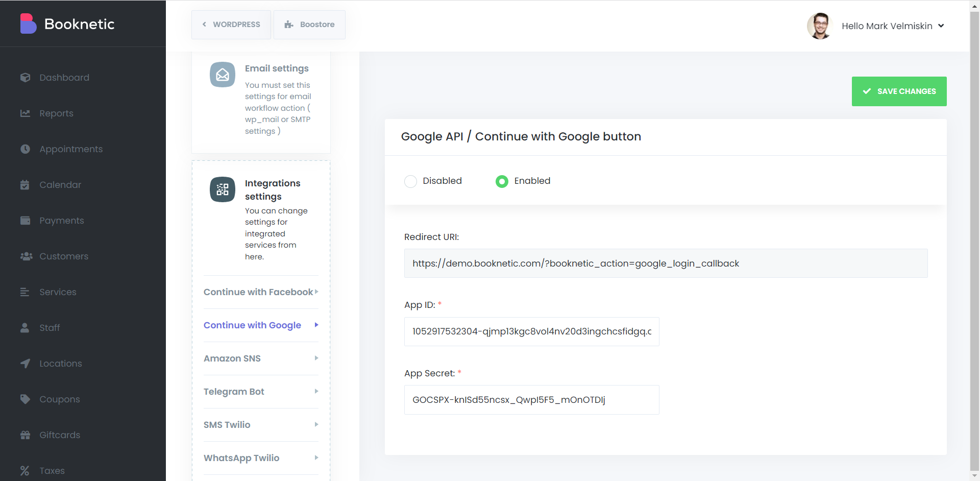The image size is (980, 481).
Task: Select the Reports icon in the sidebar
Action: pos(26,113)
